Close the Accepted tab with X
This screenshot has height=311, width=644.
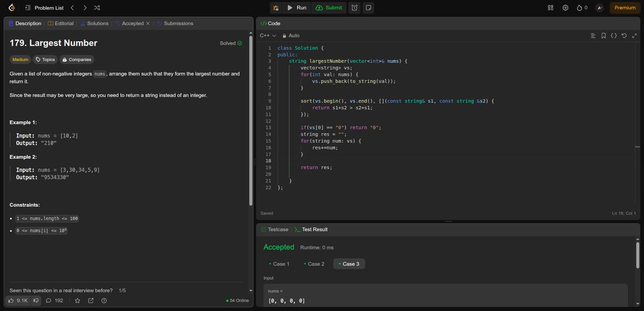(148, 24)
